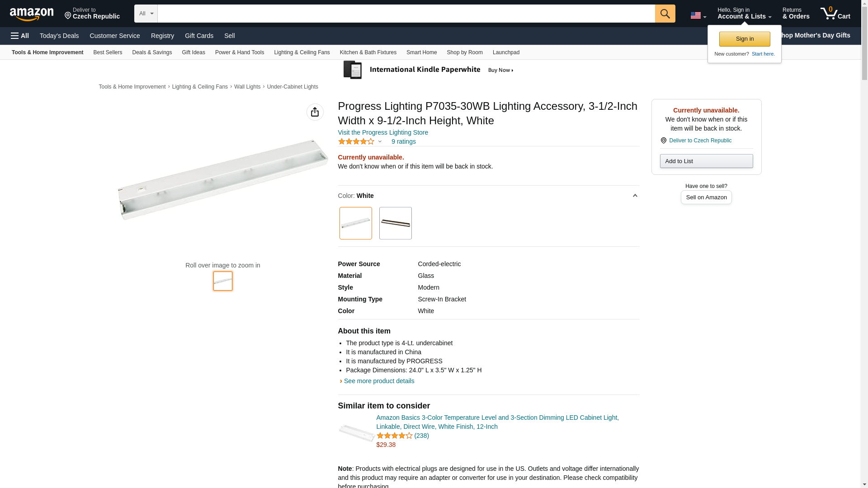Go to the Best Sellers tab

[x=108, y=52]
